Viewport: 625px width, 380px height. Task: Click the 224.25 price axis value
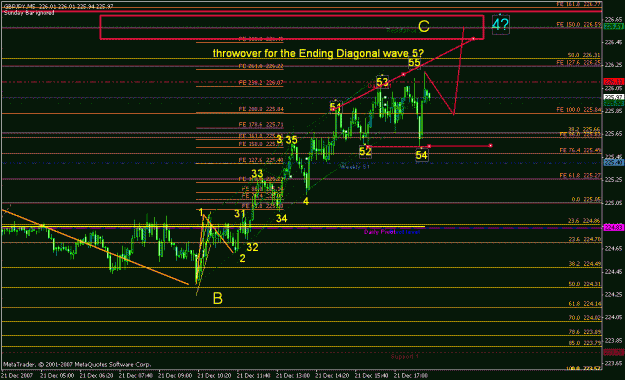click(614, 295)
